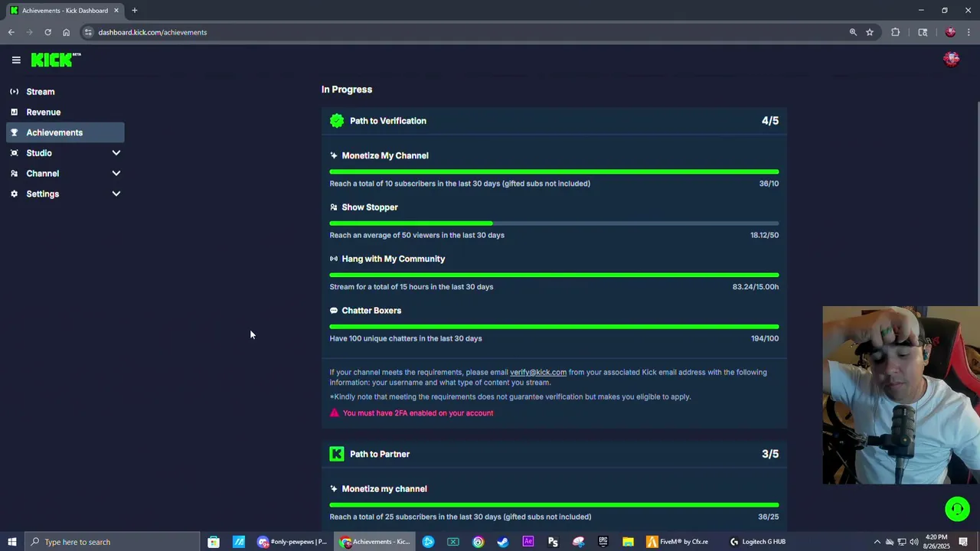The height and width of the screenshot is (551, 980).
Task: Click the Stream broadcast icon
Action: point(14,92)
